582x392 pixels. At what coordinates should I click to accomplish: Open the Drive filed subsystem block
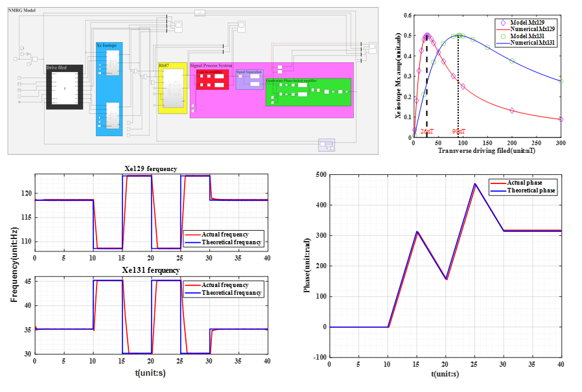pyautogui.click(x=64, y=89)
